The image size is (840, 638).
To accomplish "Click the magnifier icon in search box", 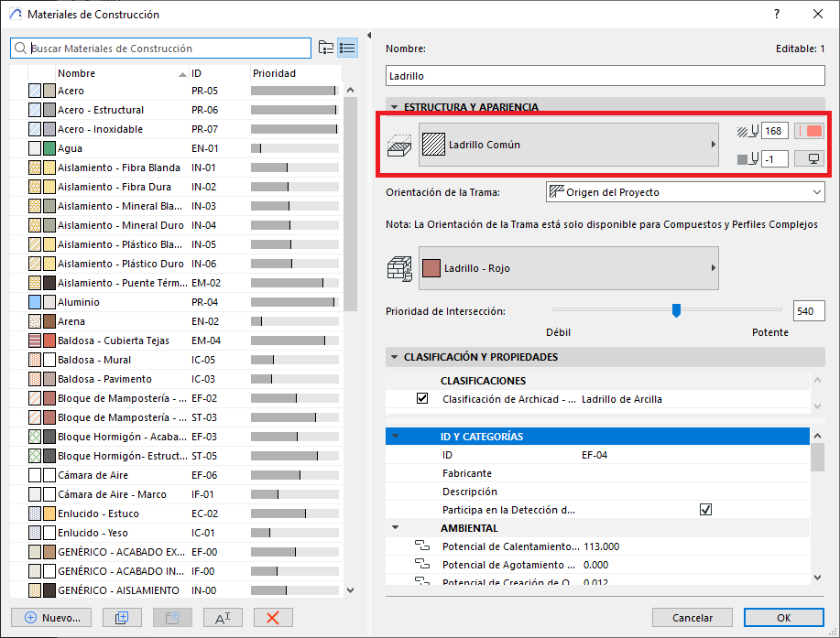I will tap(21, 49).
